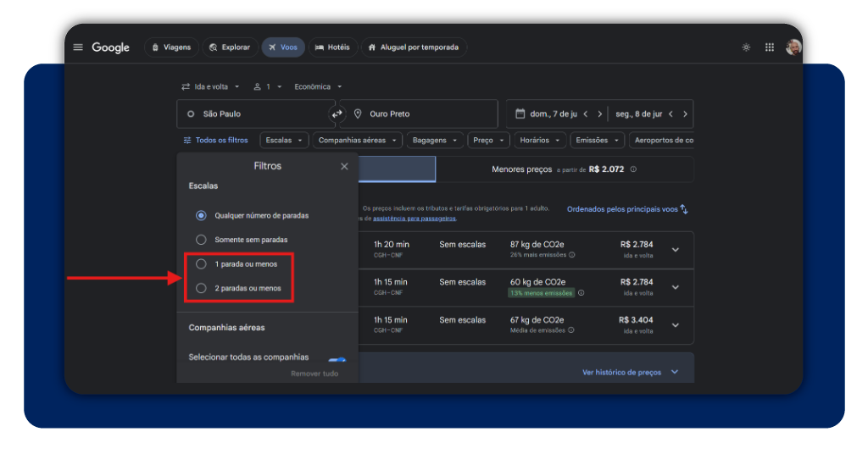Open the Viagens tab
Image resolution: width=868 pixels, height=454 pixels.
click(x=171, y=47)
